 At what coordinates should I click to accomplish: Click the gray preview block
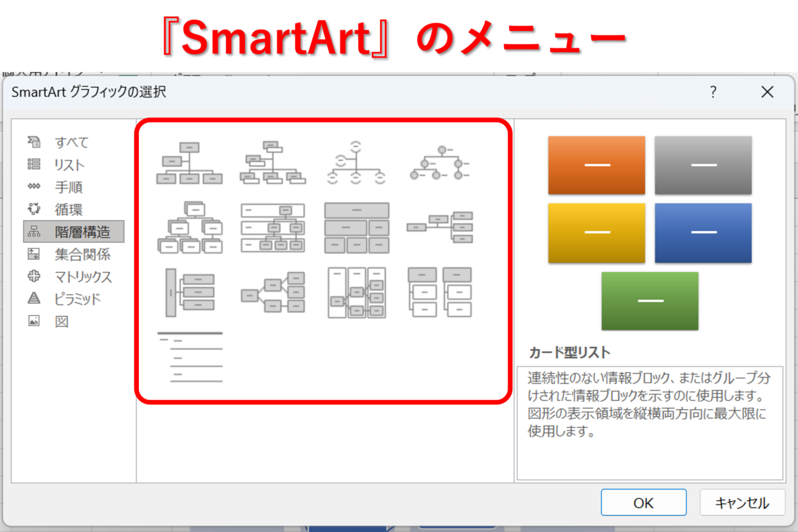(703, 165)
